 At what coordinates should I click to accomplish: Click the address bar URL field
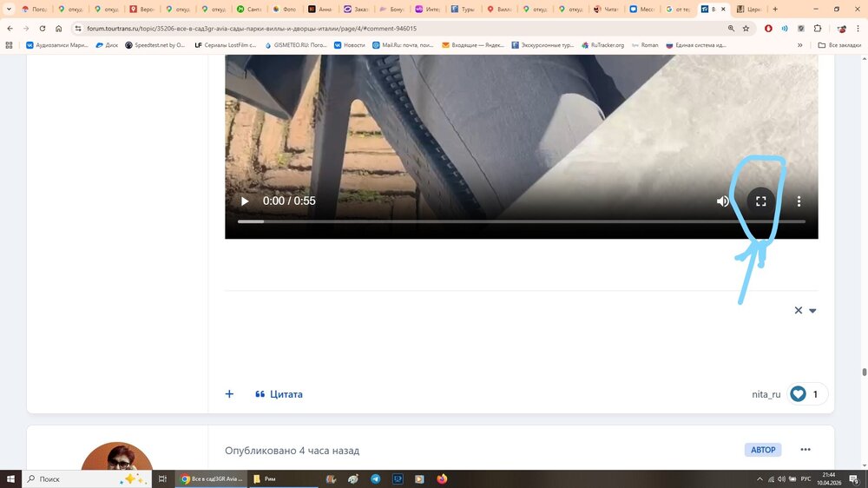(x=391, y=29)
